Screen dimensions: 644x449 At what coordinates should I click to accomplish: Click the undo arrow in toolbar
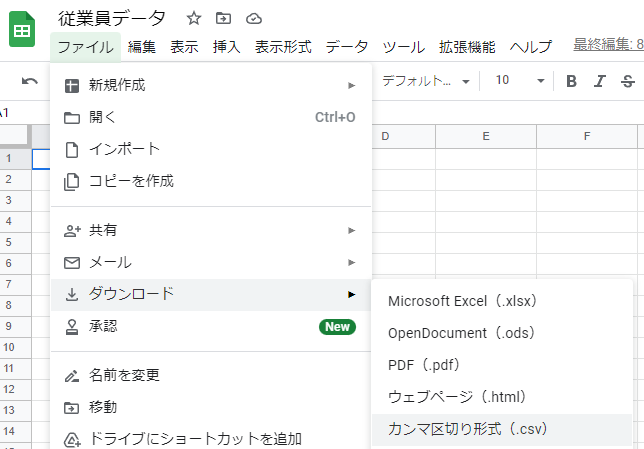(30, 81)
